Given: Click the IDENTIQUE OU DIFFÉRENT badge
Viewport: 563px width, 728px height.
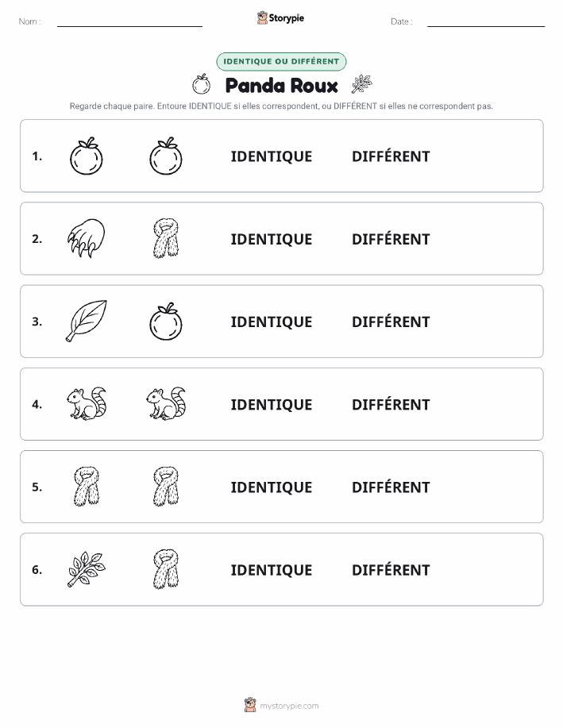Looking at the screenshot, I should 281,61.
